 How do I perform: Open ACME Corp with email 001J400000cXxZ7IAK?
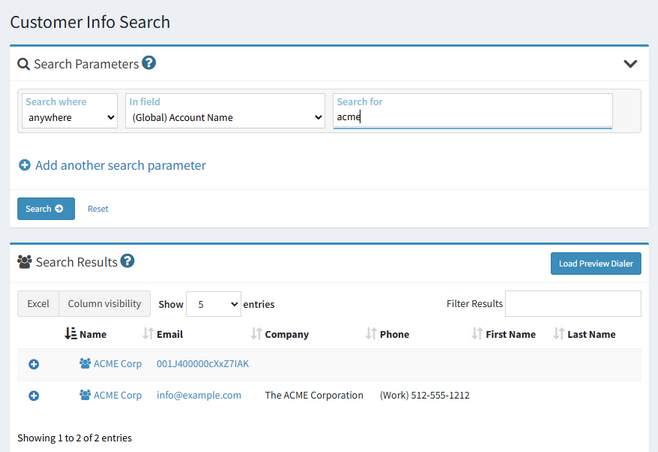[x=117, y=363]
